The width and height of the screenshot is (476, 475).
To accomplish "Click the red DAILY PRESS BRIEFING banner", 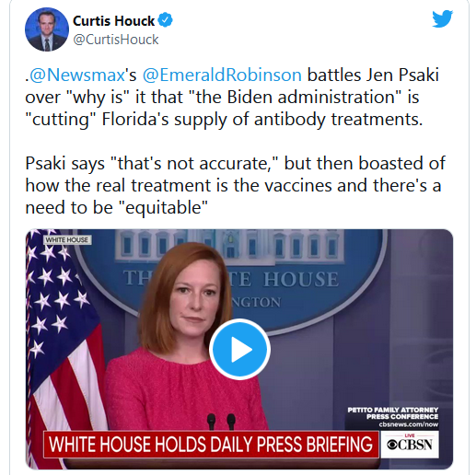I will tap(211, 444).
